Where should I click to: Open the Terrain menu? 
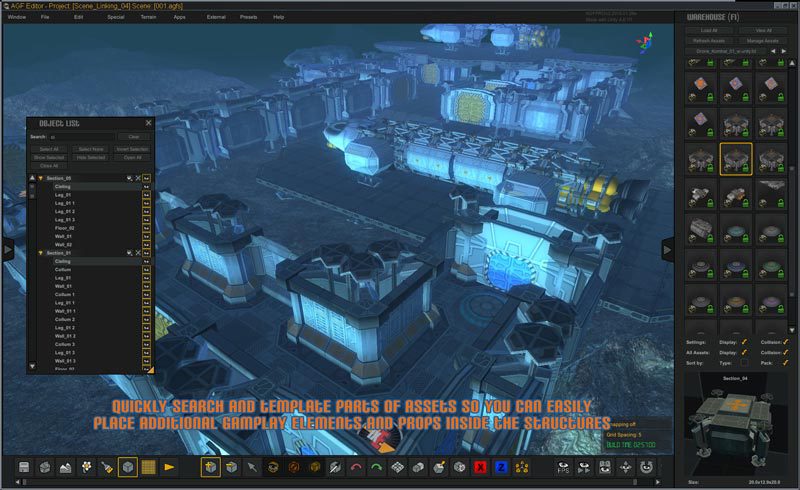click(148, 17)
